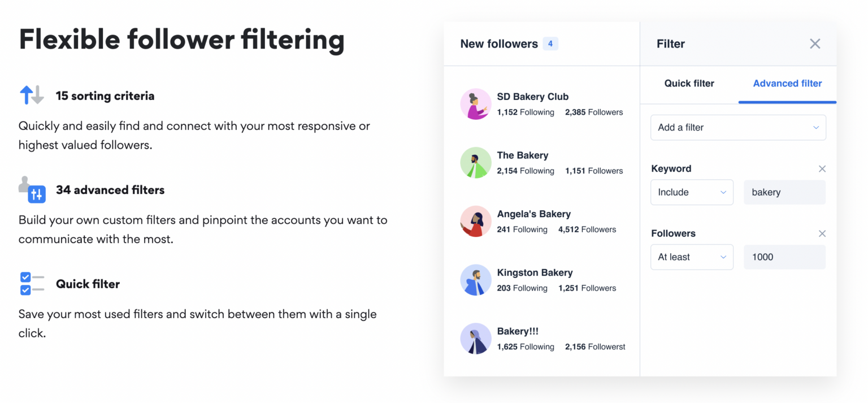
Task: Switch to the Quick filter tab
Action: tap(689, 83)
